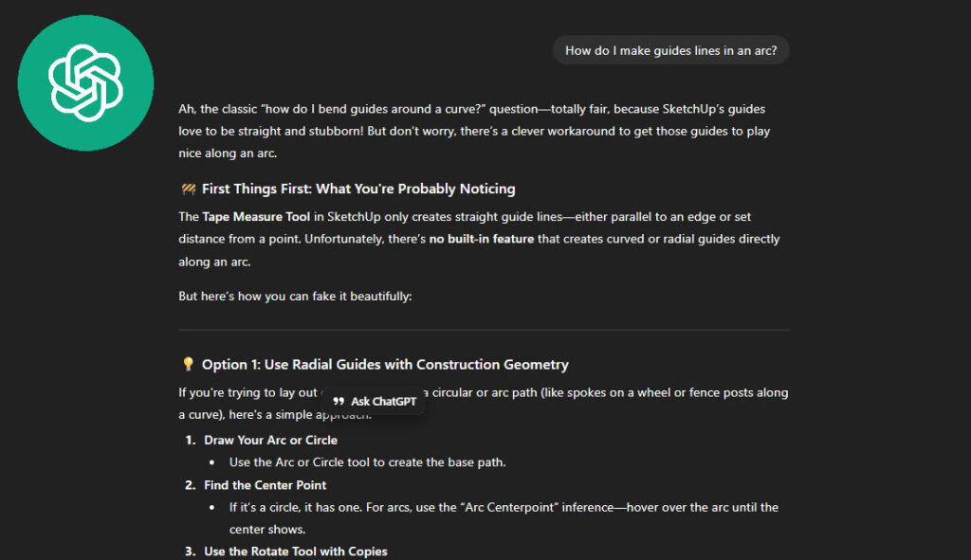Click list item Find the Center Point

click(x=264, y=485)
